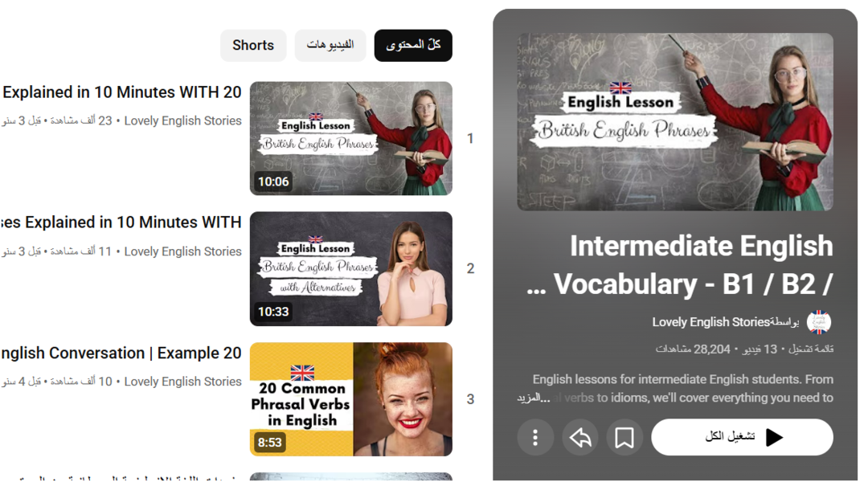Click the share arrow icon
This screenshot has height=482, width=868.
(580, 437)
